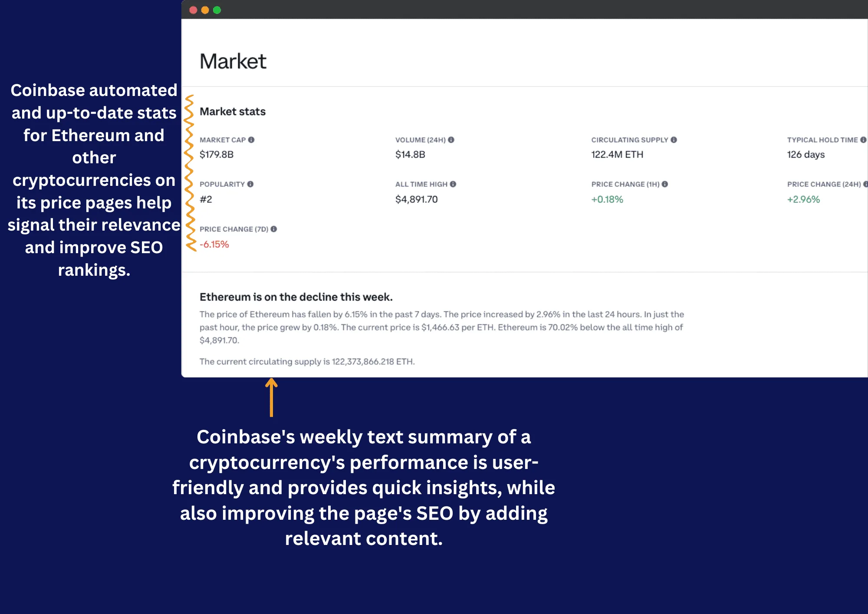Click the Typical Hold Time info icon
The height and width of the screenshot is (614, 868).
click(864, 140)
